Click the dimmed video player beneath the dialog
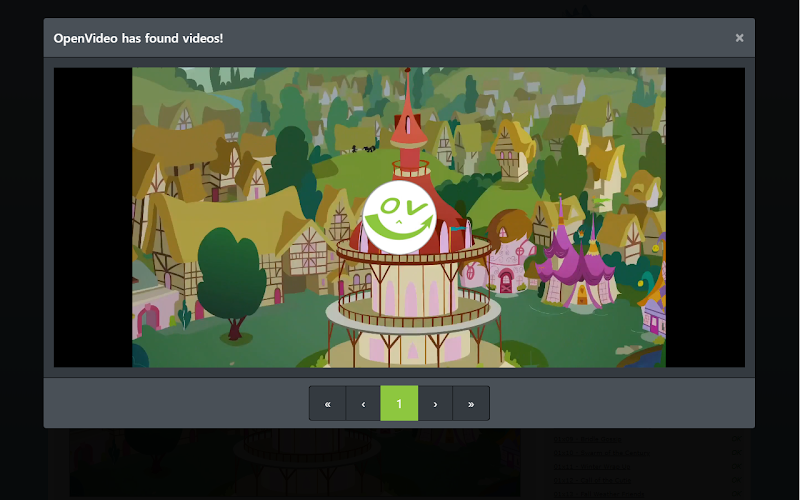The image size is (800, 500). point(295,462)
